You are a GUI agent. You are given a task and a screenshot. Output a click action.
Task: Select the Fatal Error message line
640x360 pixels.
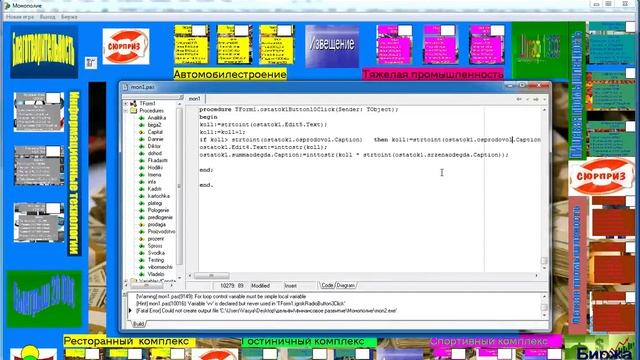click(x=266, y=311)
